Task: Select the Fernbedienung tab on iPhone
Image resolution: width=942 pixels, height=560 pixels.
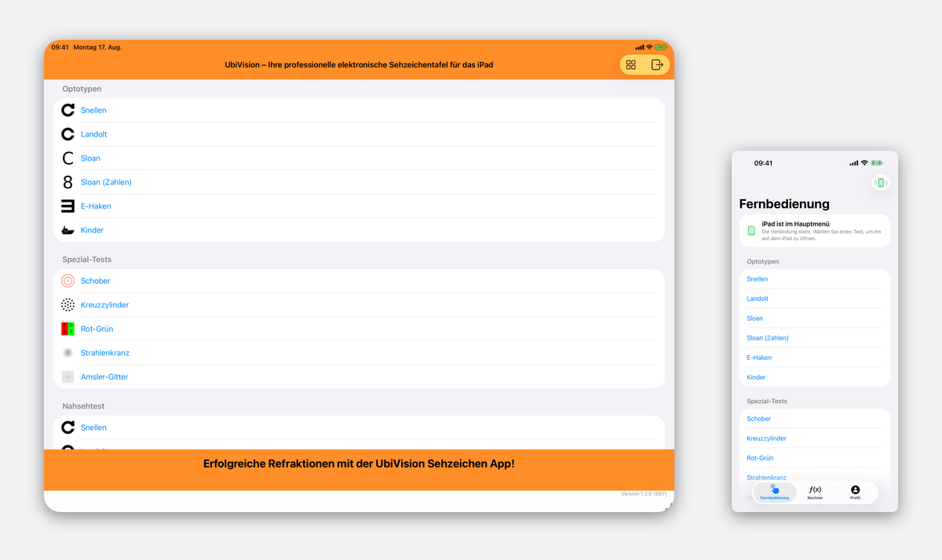Action: click(x=775, y=493)
